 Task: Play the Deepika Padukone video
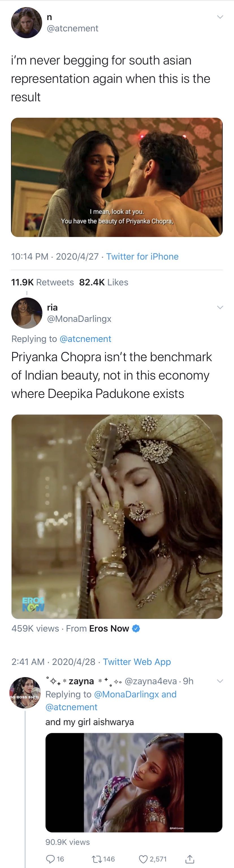[117, 516]
